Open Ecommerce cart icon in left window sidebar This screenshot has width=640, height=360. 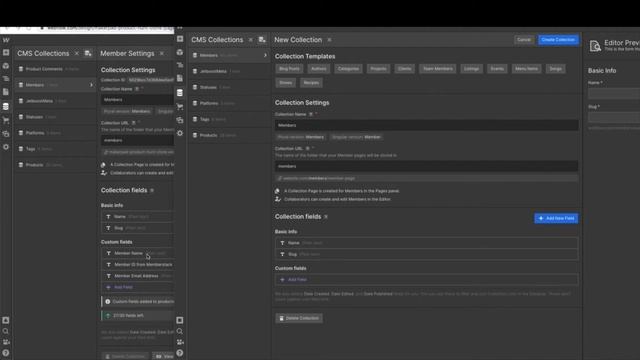[6, 120]
